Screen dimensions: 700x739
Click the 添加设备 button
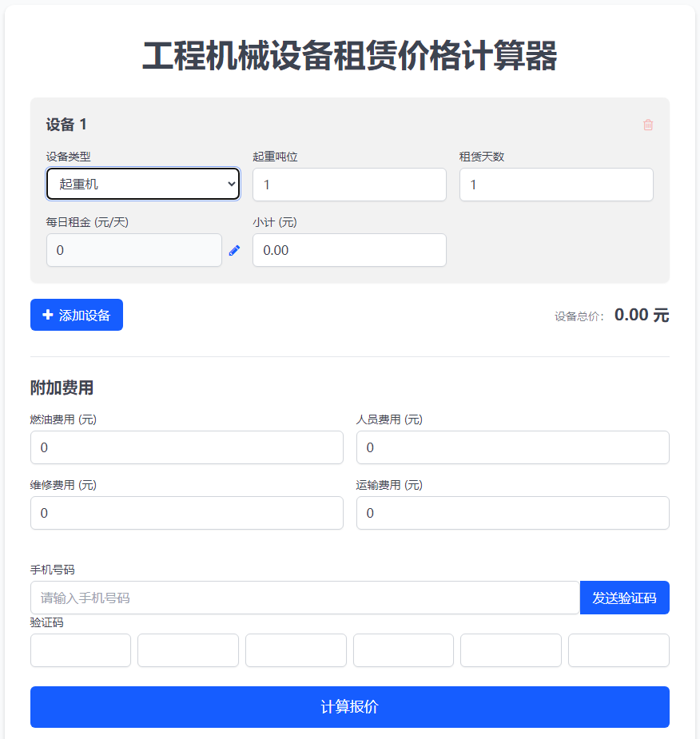point(77,315)
